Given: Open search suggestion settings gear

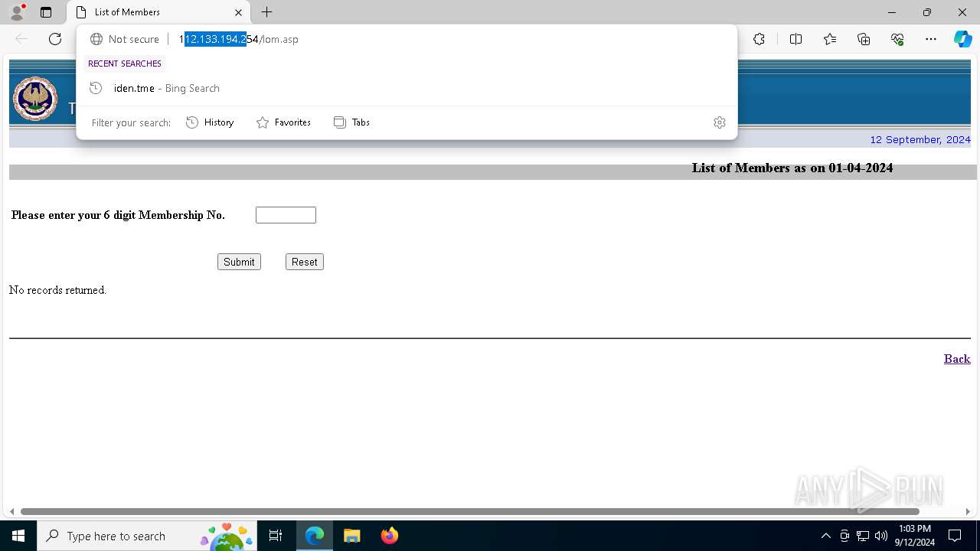Looking at the screenshot, I should pos(719,122).
